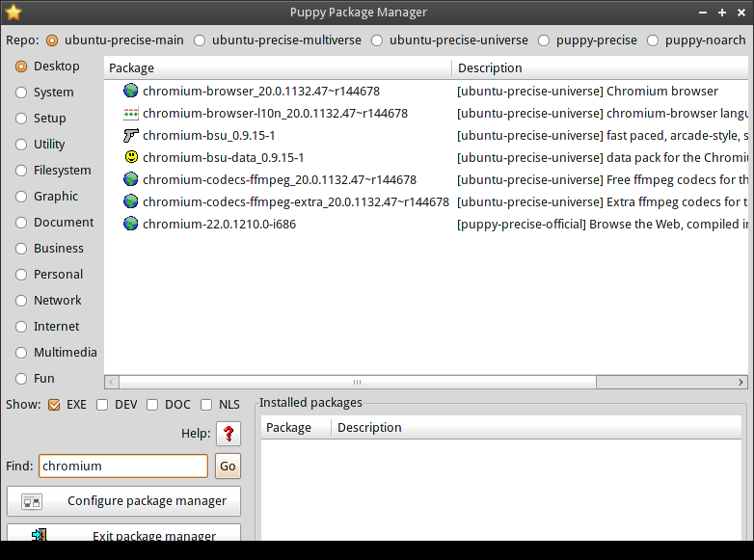Choose the Multimedia category
The height and width of the screenshot is (560, 754).
pos(21,353)
